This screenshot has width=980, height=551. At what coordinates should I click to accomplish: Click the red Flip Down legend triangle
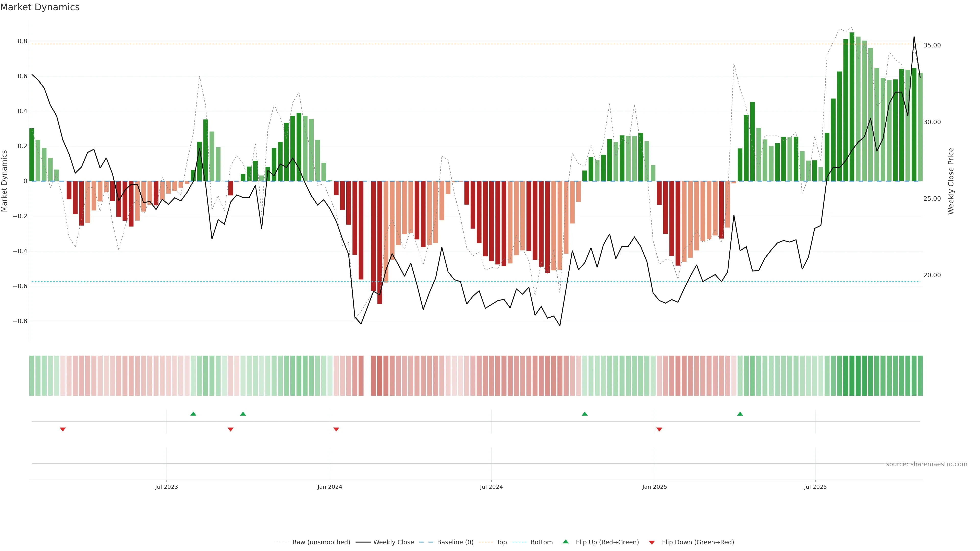(652, 542)
